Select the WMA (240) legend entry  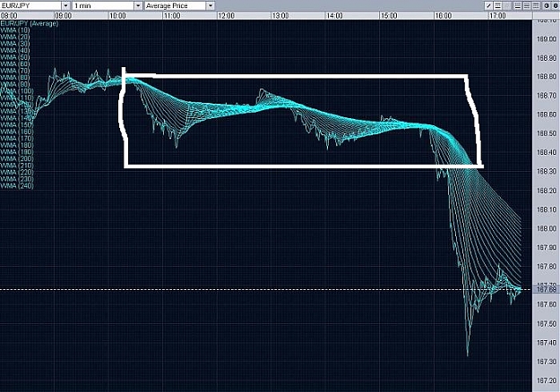click(x=17, y=186)
